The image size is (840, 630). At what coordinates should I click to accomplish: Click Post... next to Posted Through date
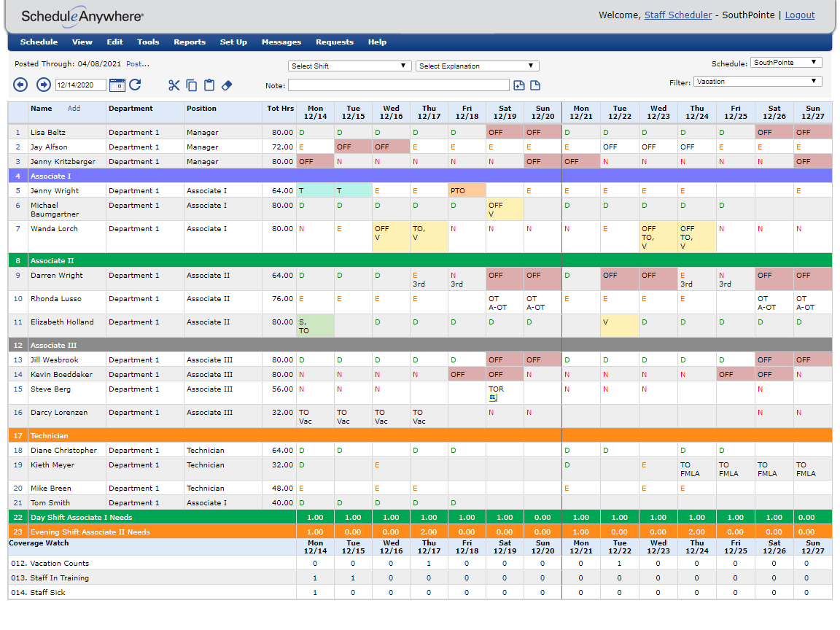tap(136, 64)
